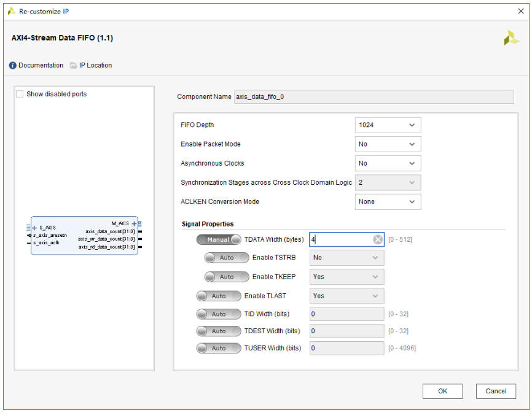Open the Enable TLAST dropdown
The height and width of the screenshot is (413, 532).
coord(346,296)
